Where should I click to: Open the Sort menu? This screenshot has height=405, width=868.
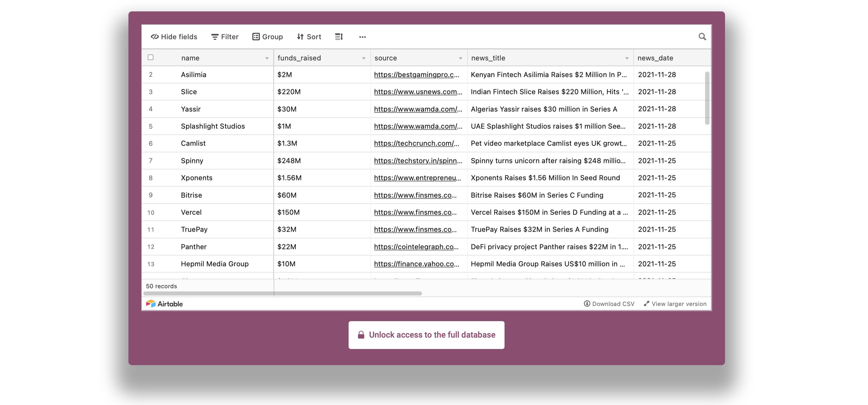(x=309, y=37)
